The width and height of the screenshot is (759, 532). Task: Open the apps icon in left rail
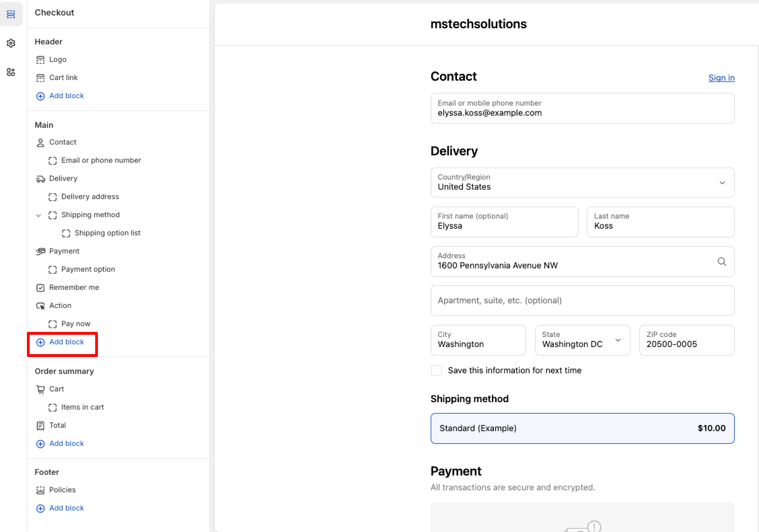(11, 72)
